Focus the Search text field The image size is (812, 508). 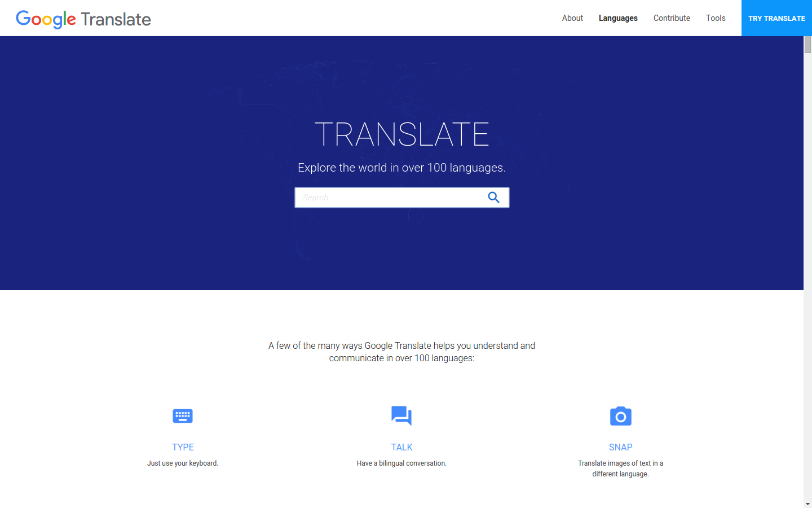tap(389, 198)
